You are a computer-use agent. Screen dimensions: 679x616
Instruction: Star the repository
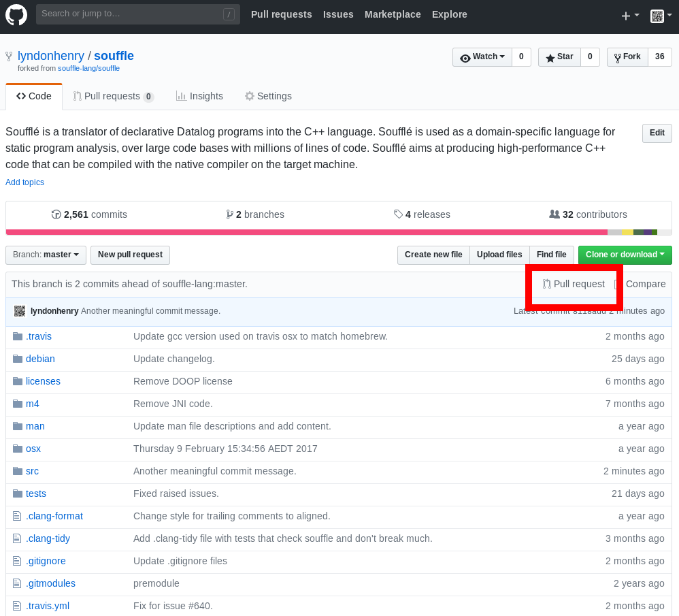pyautogui.click(x=559, y=56)
